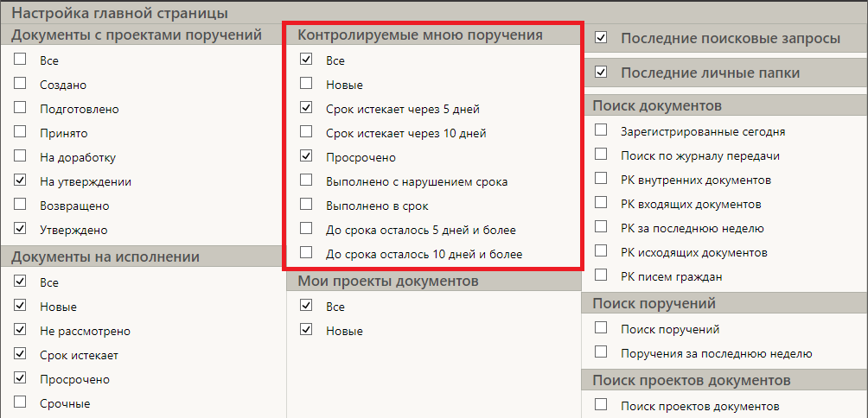The width and height of the screenshot is (868, 418).
Task: Uncheck 'Срок истекает через 5 дней'
Action: tap(306, 109)
